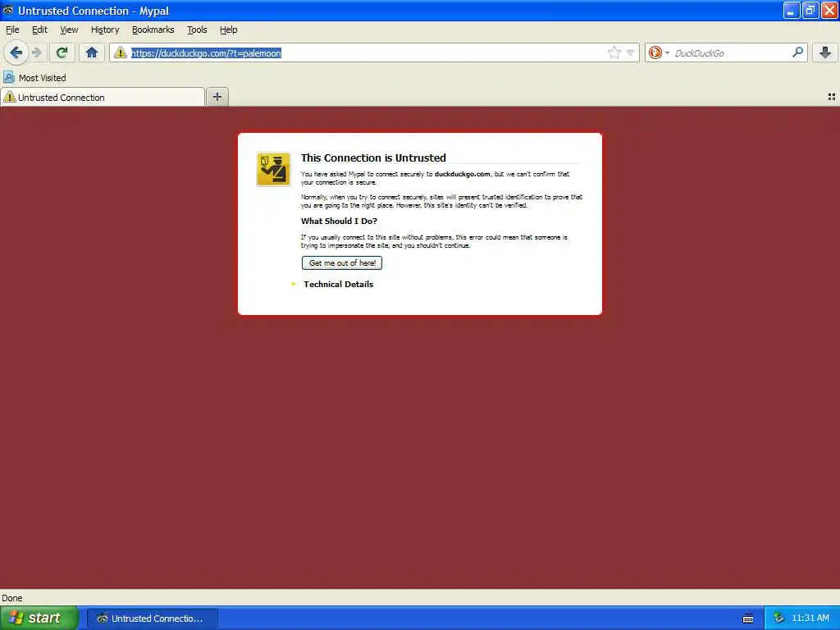Restore down the Mypal window
840x630 pixels.
click(x=810, y=10)
